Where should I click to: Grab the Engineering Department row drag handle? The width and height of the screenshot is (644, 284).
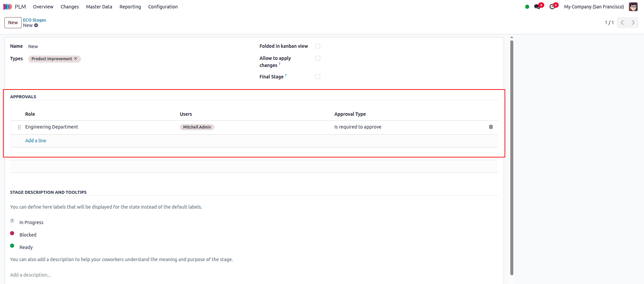coord(19,127)
